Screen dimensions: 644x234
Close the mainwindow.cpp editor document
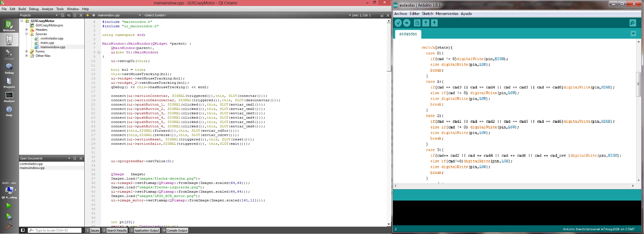coord(388,15)
